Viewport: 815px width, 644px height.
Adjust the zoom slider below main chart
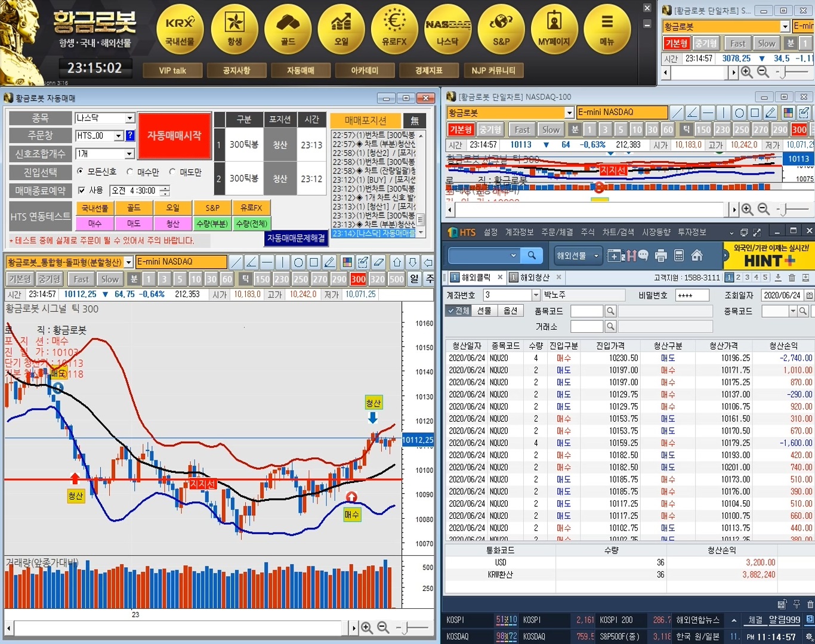(x=406, y=628)
